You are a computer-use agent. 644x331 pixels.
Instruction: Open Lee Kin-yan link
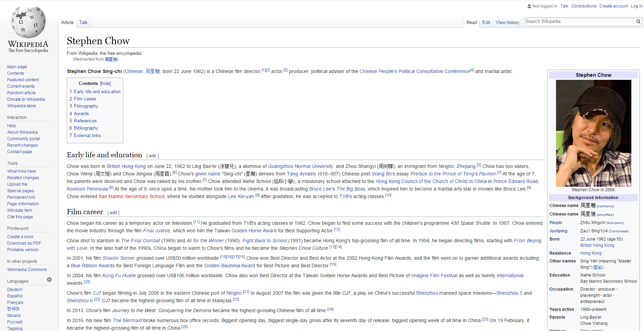[241, 196]
